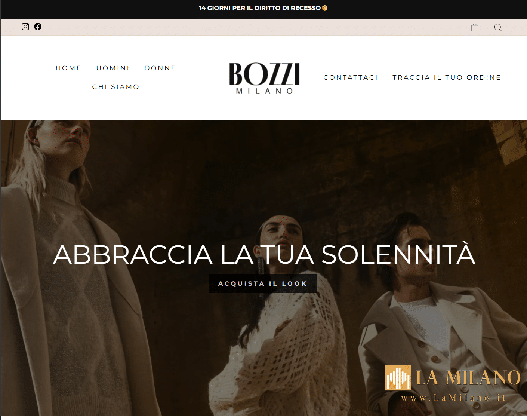Click the Bozzi Milano logo
527x420 pixels.
tap(264, 78)
